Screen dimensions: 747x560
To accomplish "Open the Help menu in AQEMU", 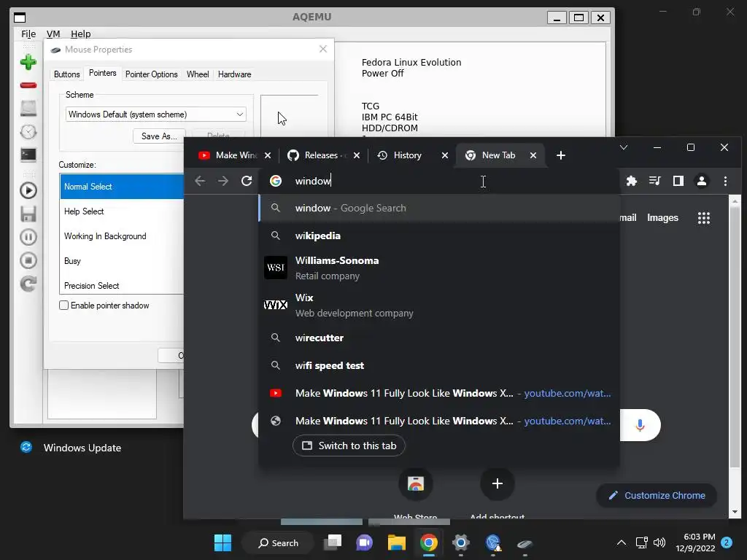I will click(80, 34).
